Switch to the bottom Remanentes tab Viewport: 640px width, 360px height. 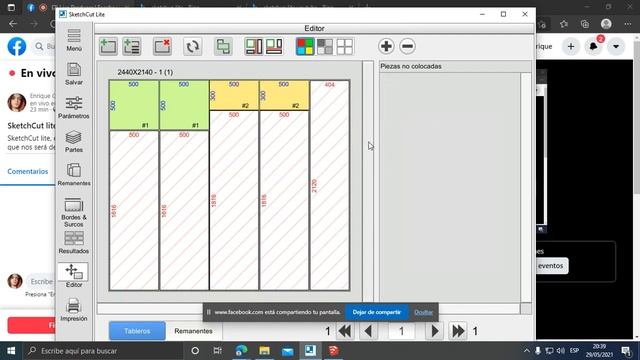pos(193,331)
